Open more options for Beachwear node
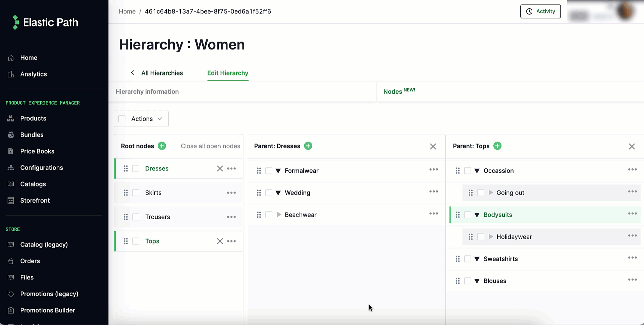Screen dimensions: 644x325 click(x=433, y=214)
